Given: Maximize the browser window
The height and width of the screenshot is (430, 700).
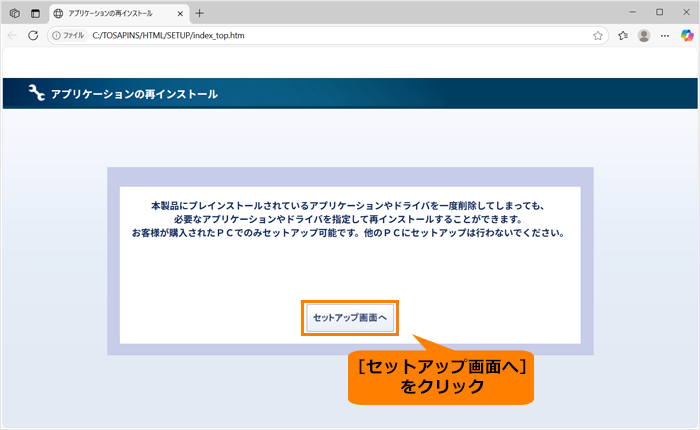Looking at the screenshot, I should click(x=659, y=13).
